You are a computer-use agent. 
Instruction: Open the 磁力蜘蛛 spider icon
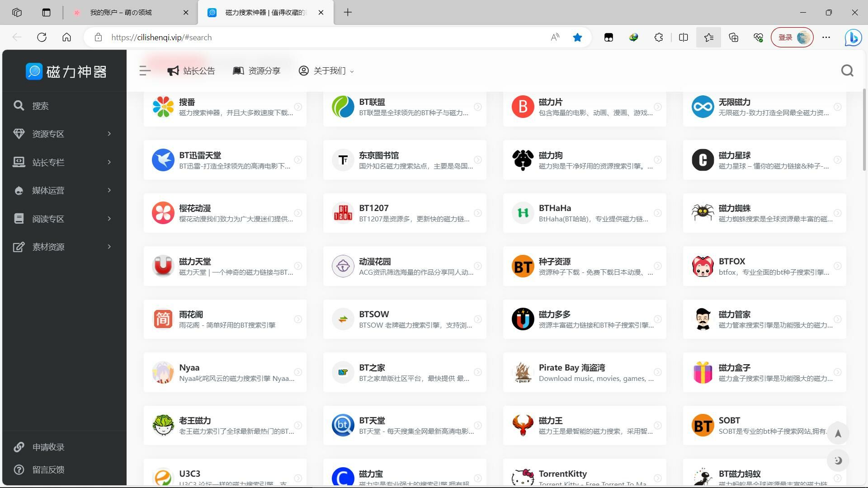click(703, 213)
